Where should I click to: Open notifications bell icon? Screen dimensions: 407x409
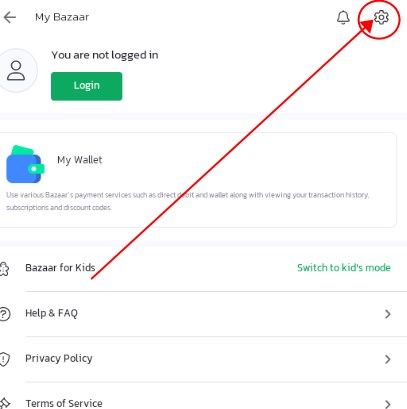point(343,17)
